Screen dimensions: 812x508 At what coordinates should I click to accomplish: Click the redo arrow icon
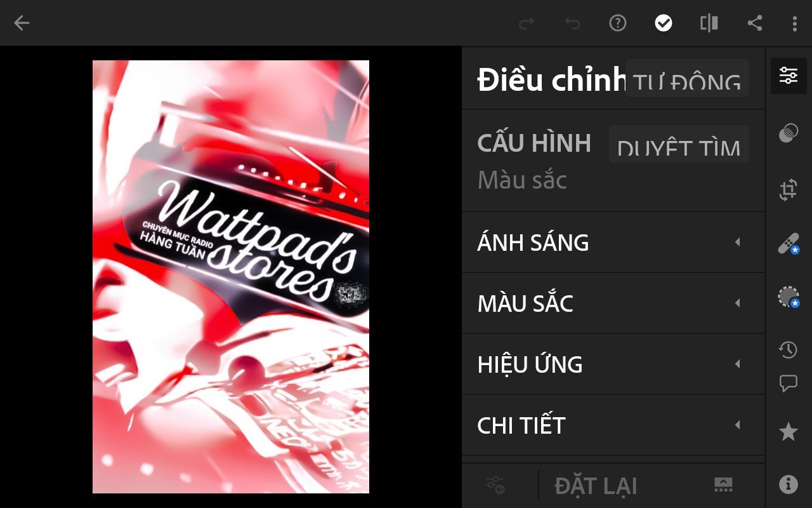527,23
